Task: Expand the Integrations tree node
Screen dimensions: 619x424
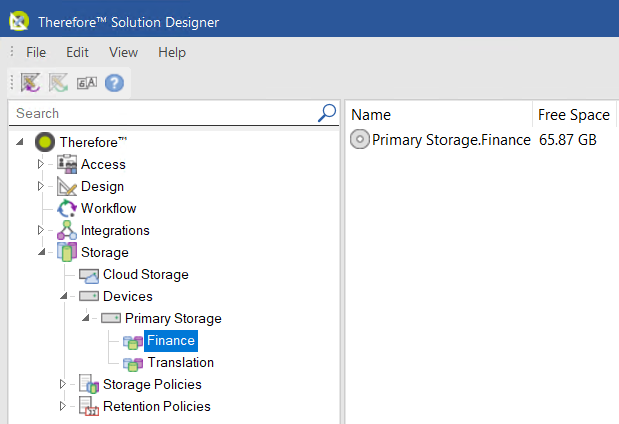Action: (x=41, y=230)
